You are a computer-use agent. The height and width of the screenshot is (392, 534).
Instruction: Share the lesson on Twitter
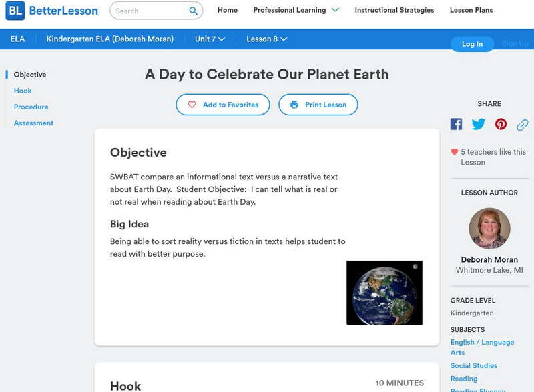pos(479,124)
